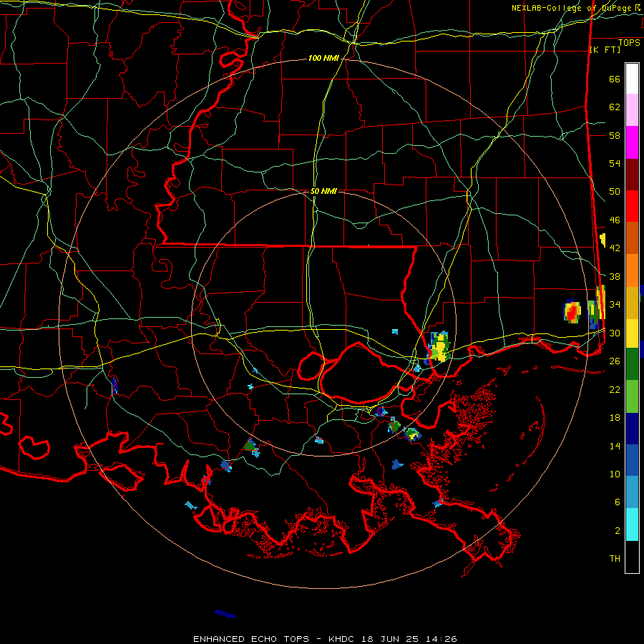Click the '34' legend value
The image size is (644, 644).
click(x=615, y=305)
